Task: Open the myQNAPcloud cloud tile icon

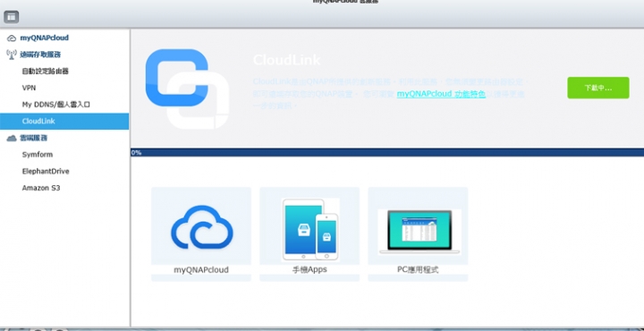Action: [x=201, y=227]
